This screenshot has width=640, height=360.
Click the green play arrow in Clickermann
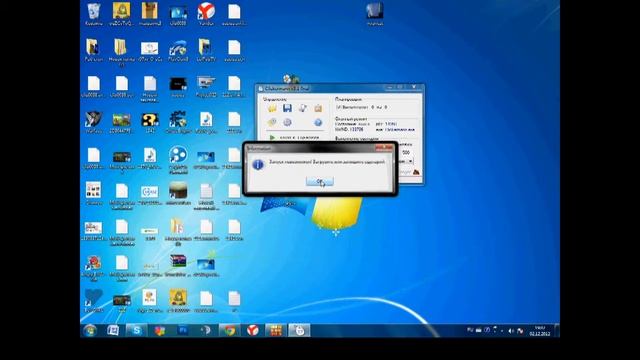(x=272, y=138)
